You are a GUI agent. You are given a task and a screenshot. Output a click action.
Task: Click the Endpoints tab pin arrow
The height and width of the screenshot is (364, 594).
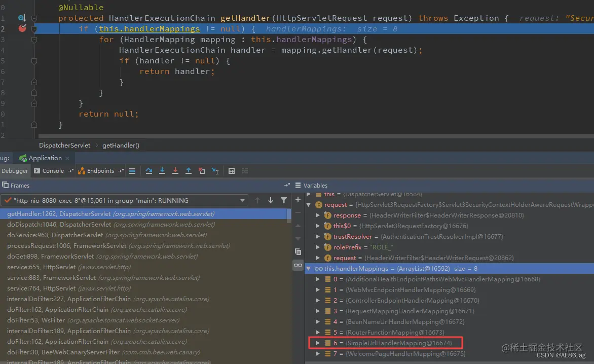(x=121, y=171)
